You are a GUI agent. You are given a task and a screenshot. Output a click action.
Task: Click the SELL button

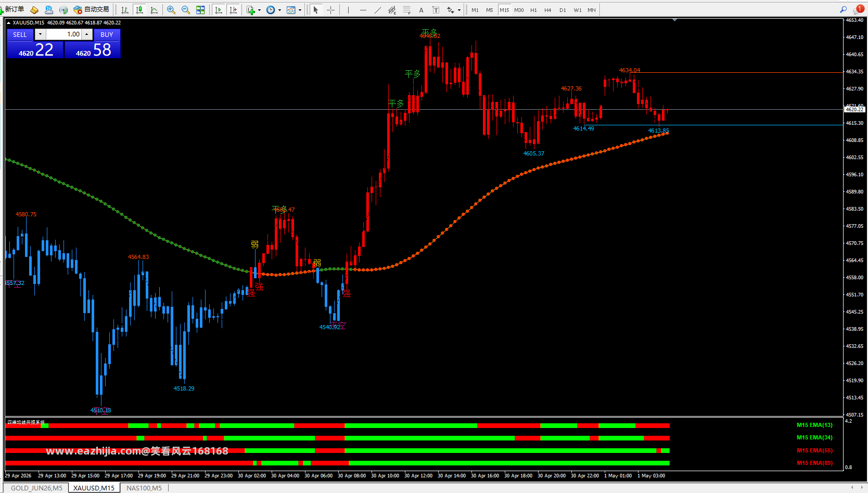click(20, 34)
